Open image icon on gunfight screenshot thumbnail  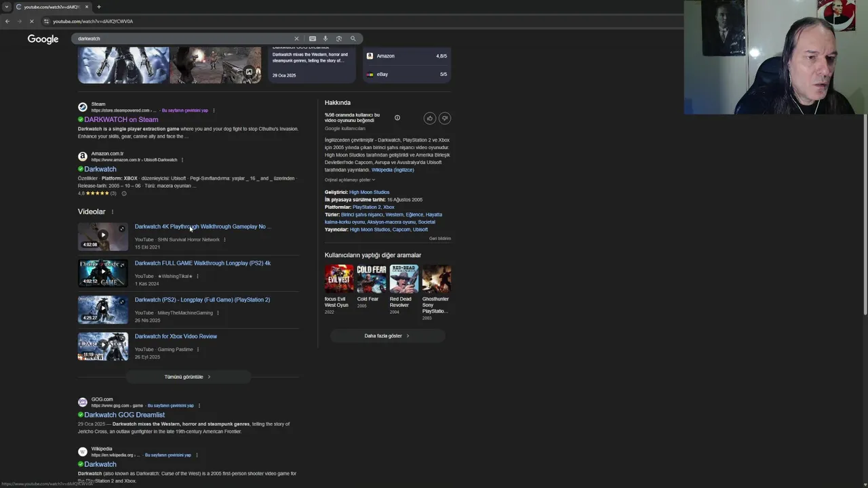(249, 72)
